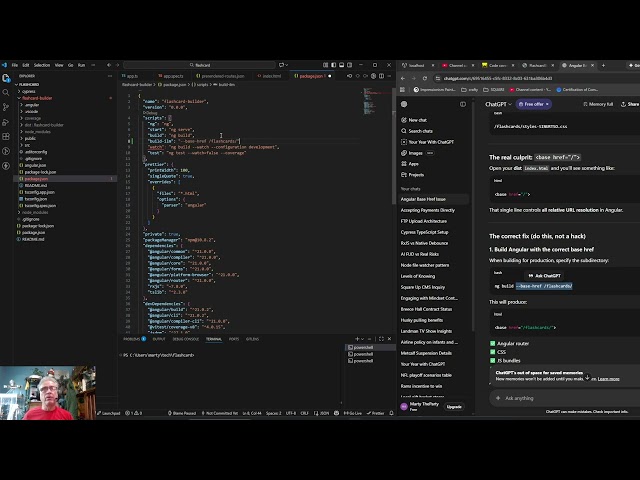This screenshot has width=640, height=480.
Task: Click the Ln 8, Col 44 status item
Action: 252,413
